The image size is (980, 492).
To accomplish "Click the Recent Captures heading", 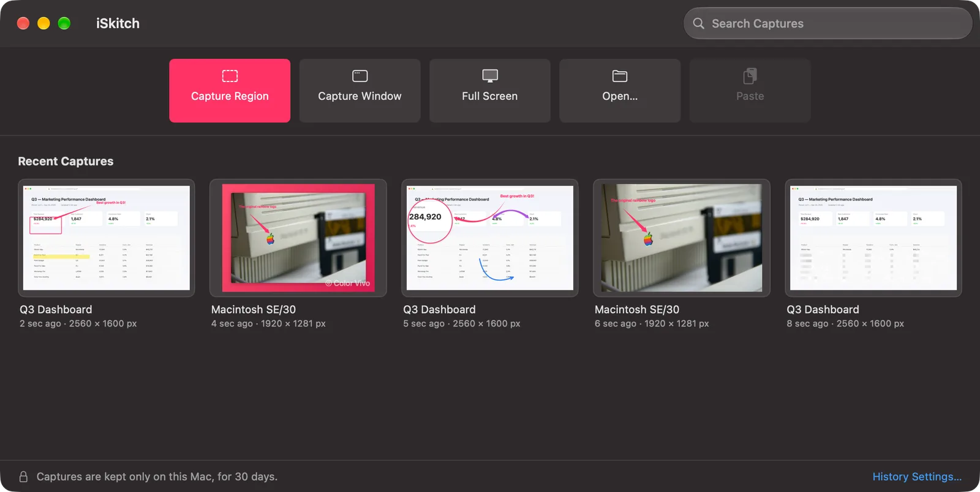I will (x=66, y=161).
